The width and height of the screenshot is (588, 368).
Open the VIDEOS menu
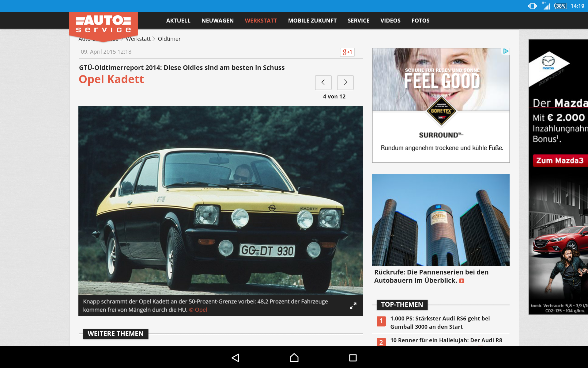(x=390, y=21)
